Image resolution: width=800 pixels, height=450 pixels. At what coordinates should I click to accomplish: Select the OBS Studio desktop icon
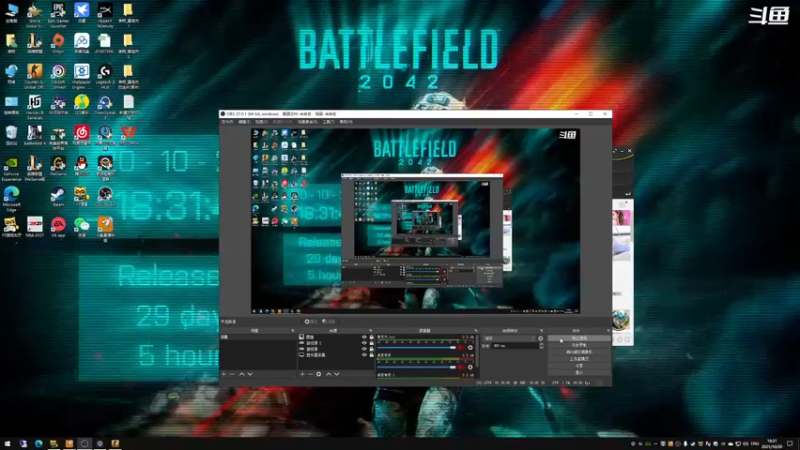(105, 197)
